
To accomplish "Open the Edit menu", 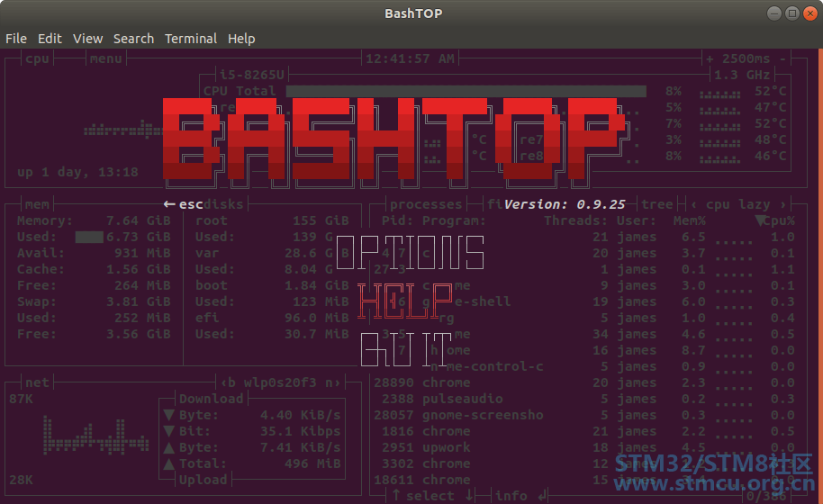I will click(50, 39).
